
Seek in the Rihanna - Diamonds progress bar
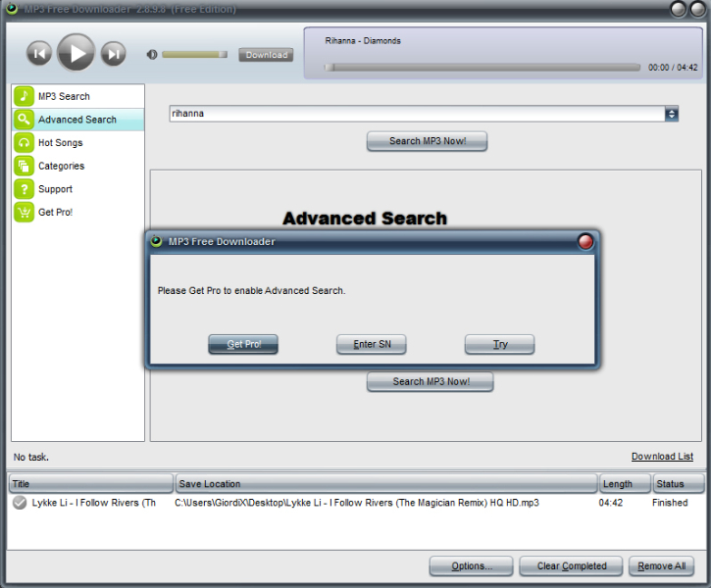coord(482,68)
